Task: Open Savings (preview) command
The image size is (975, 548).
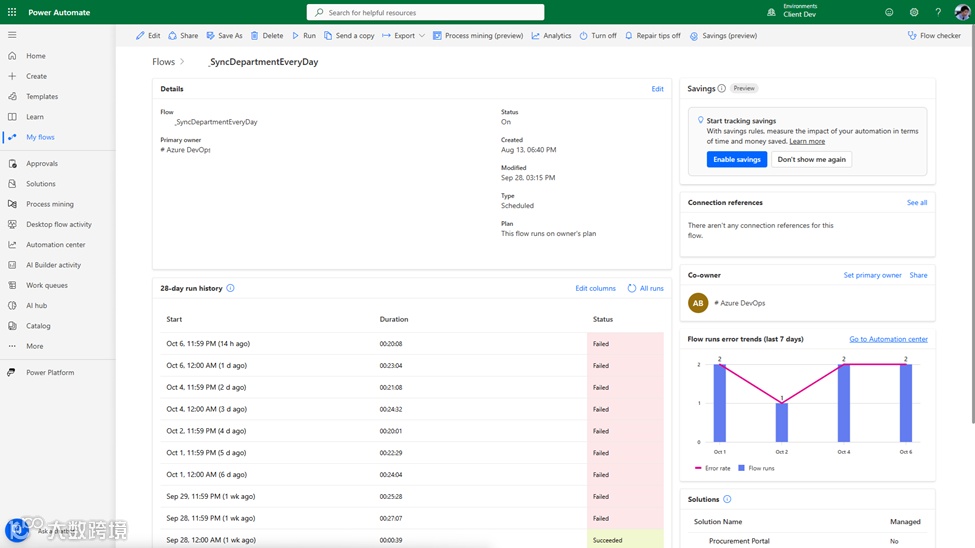Action: (x=724, y=35)
